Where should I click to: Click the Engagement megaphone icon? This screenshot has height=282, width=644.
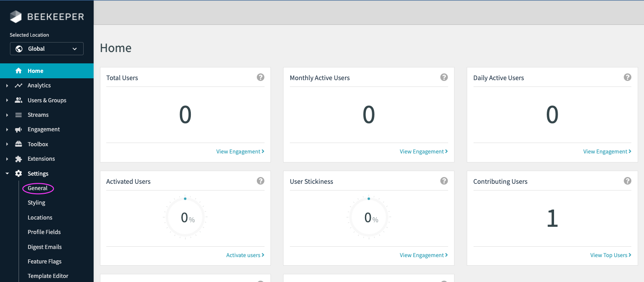click(x=19, y=129)
